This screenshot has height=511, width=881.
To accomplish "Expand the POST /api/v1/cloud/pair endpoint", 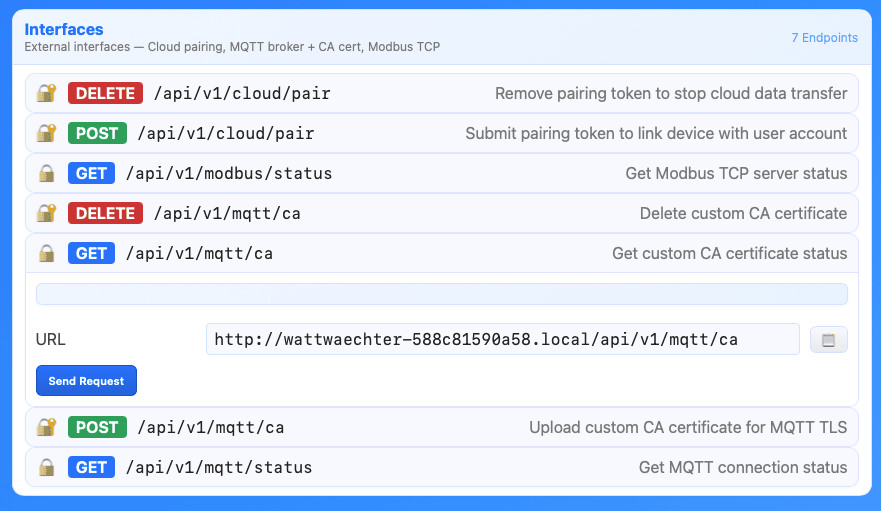I will 442,133.
